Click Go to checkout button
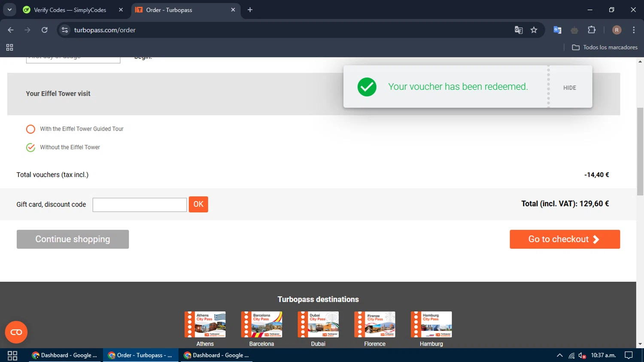The width and height of the screenshot is (644, 362). coord(565,239)
